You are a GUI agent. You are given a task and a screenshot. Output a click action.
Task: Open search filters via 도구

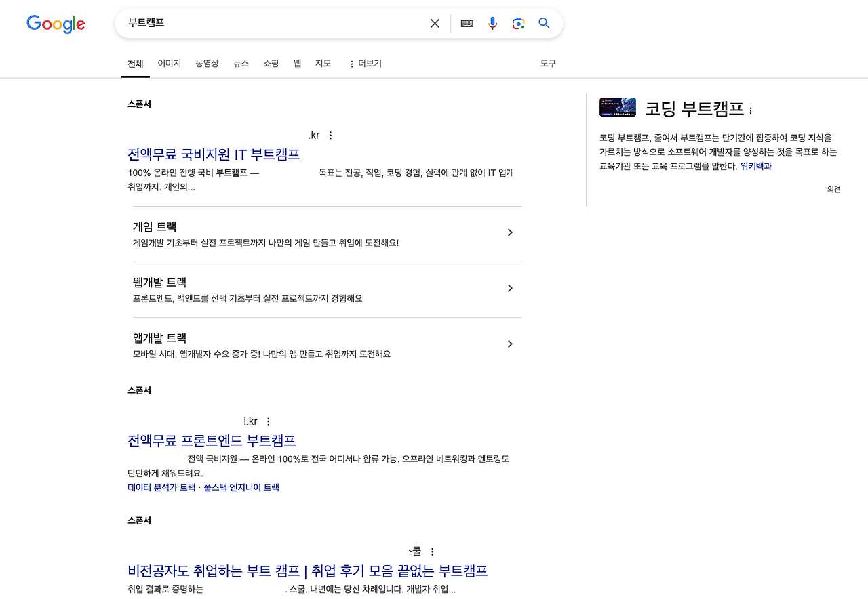coord(548,63)
